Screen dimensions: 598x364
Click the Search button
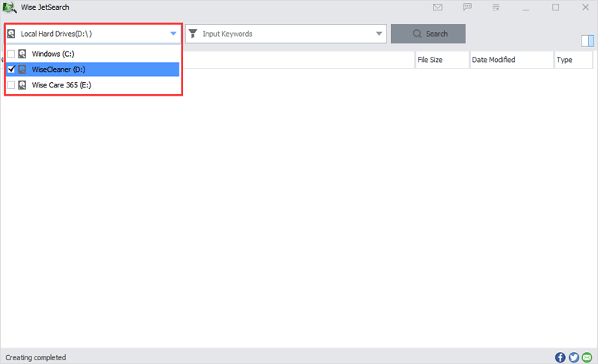428,34
